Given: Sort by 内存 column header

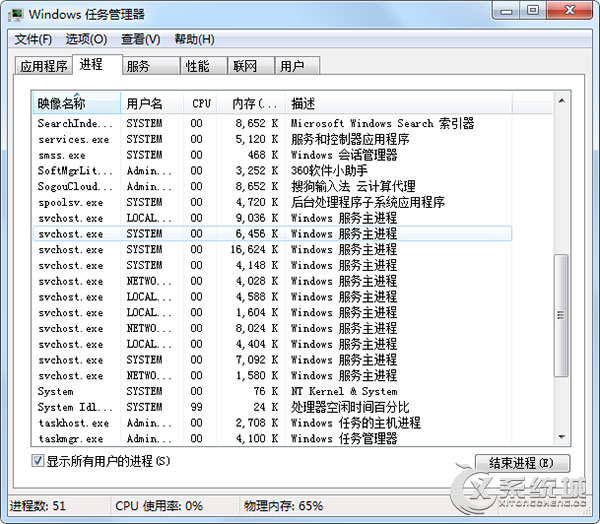Looking at the screenshot, I should (x=251, y=103).
